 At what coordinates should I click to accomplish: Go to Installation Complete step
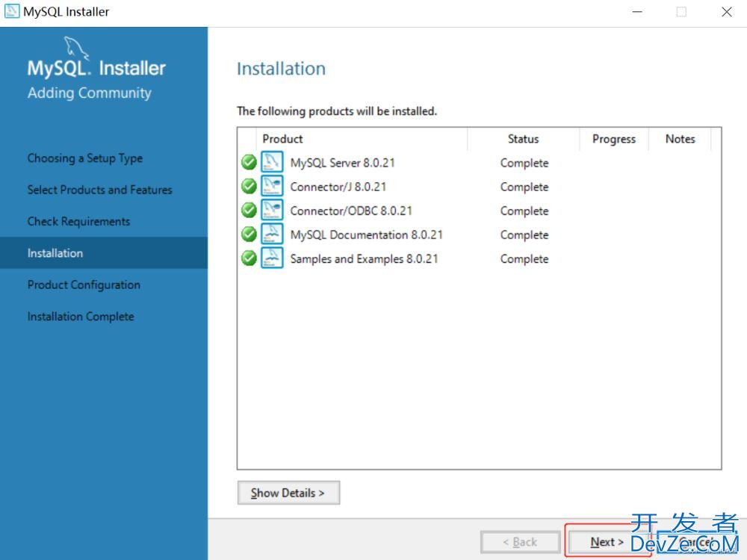pyautogui.click(x=81, y=316)
